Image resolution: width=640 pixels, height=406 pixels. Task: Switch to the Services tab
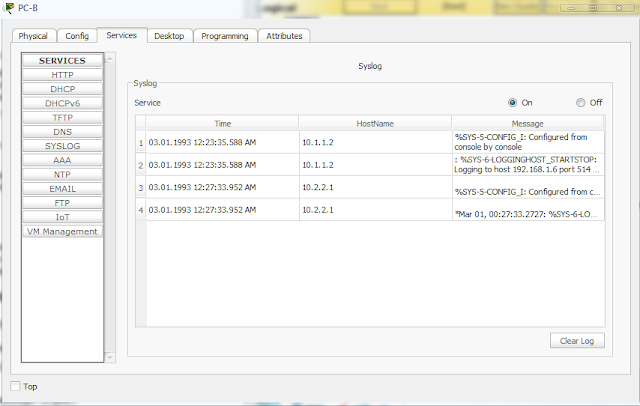[122, 35]
